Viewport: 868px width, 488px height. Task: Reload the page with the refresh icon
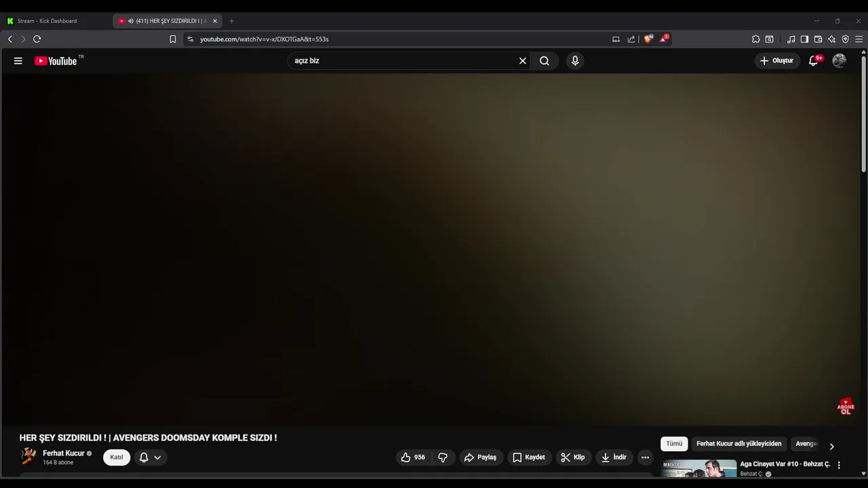tap(37, 39)
